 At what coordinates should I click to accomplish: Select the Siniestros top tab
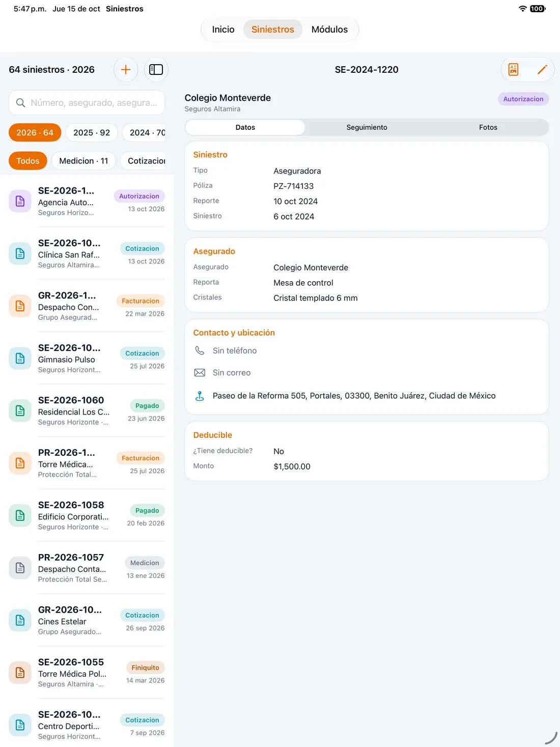273,30
